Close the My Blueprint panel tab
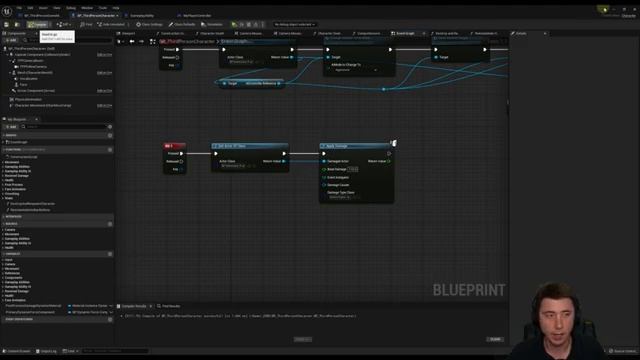 coord(36,119)
